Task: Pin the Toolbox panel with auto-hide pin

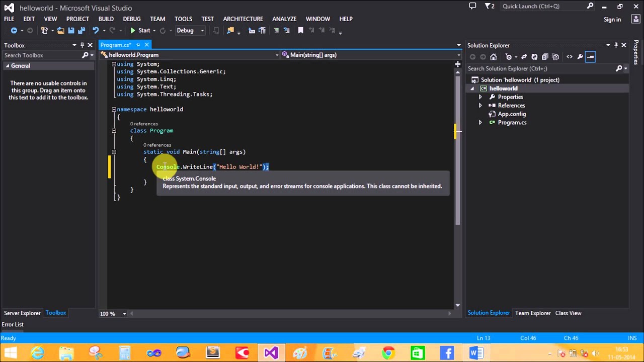Action: click(x=82, y=45)
